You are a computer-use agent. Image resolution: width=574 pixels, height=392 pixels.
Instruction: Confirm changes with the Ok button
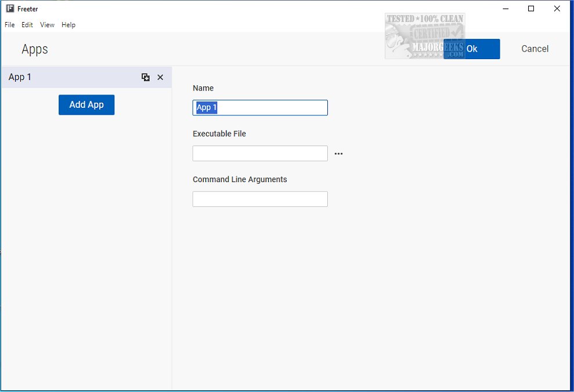pos(471,49)
